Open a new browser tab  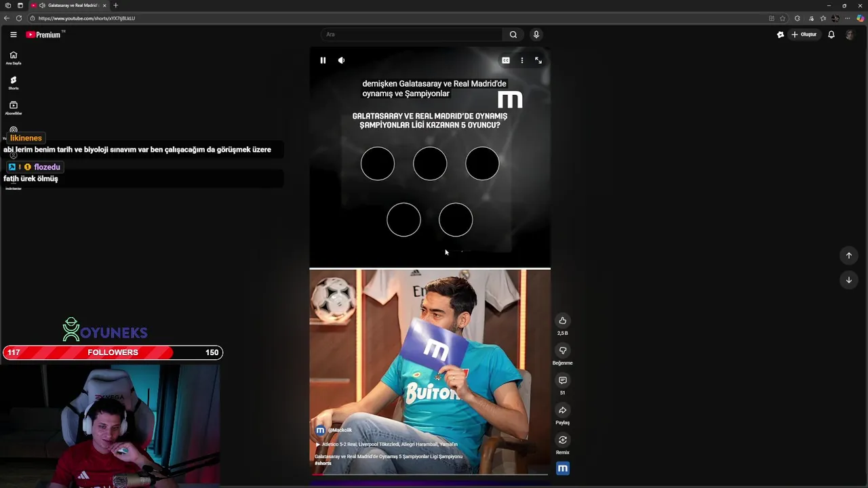click(x=115, y=5)
